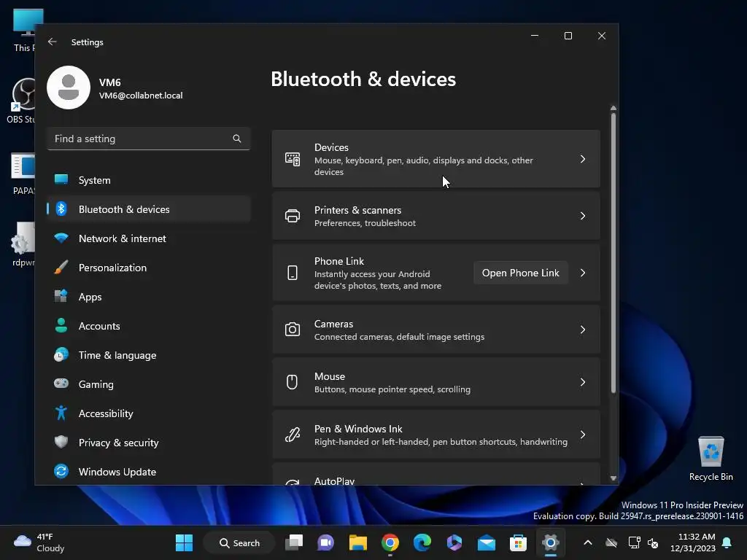This screenshot has width=747, height=560.
Task: Select System in the sidebar
Action: tap(149, 180)
